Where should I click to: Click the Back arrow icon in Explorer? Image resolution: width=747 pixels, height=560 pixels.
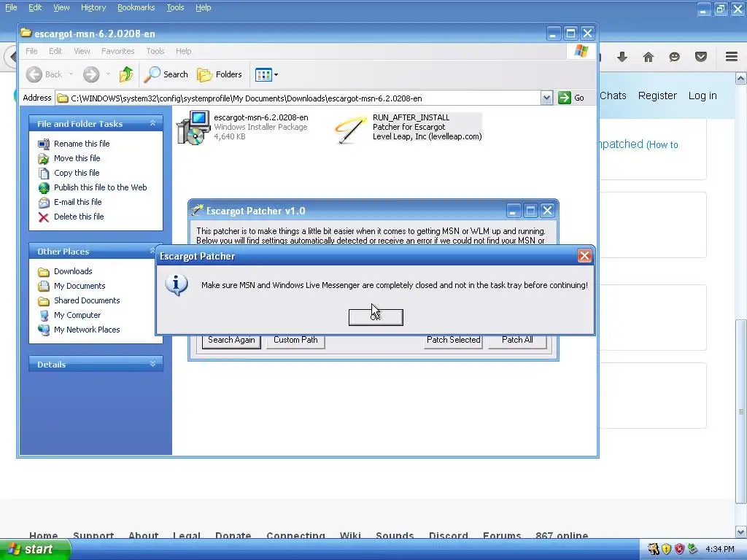[34, 74]
